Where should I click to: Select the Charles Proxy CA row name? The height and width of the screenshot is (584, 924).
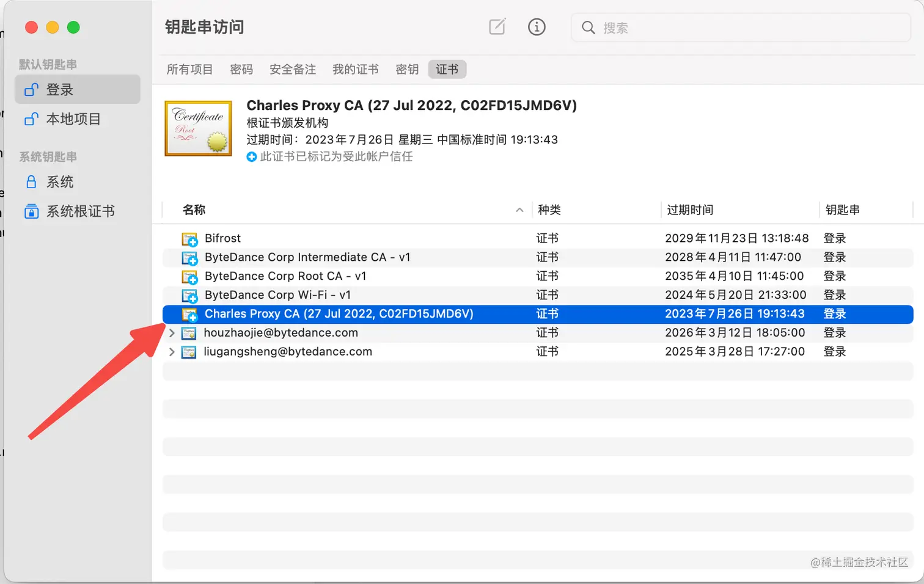pyautogui.click(x=339, y=314)
